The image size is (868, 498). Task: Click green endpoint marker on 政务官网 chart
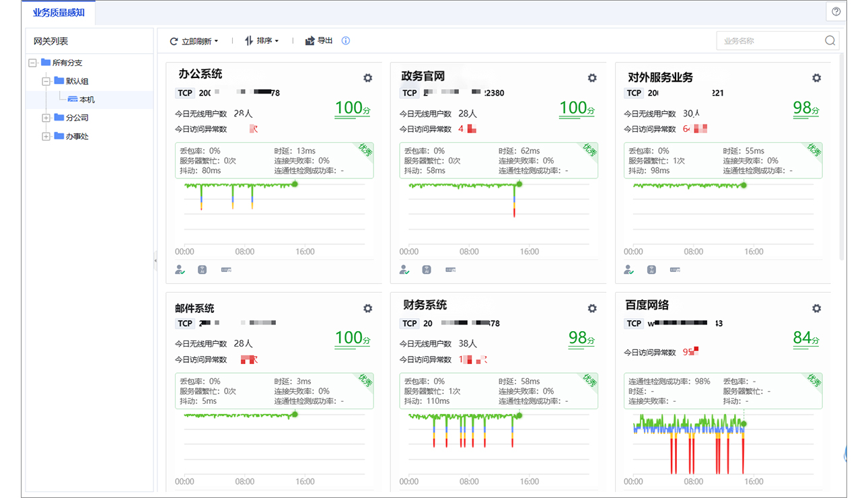click(x=519, y=184)
